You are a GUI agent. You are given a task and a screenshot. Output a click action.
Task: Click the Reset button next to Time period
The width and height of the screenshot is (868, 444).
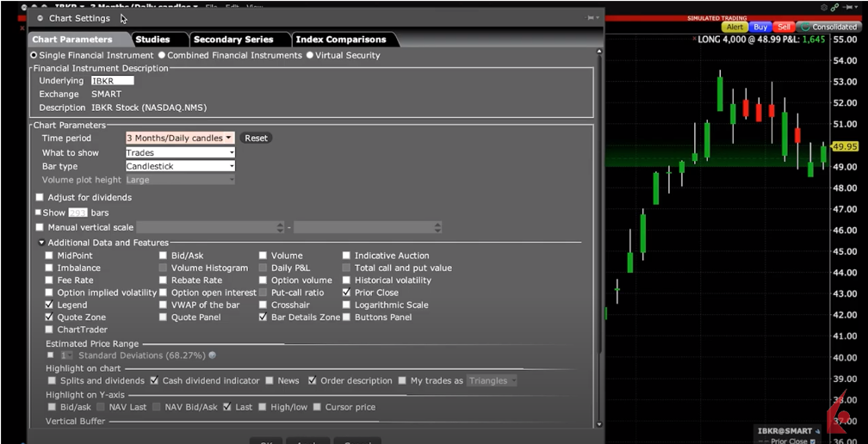click(256, 138)
